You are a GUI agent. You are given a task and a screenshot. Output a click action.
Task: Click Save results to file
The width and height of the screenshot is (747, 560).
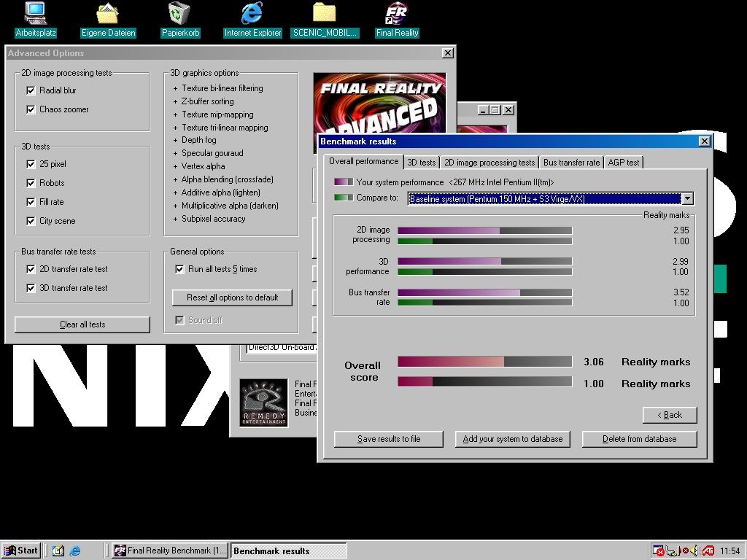click(389, 439)
